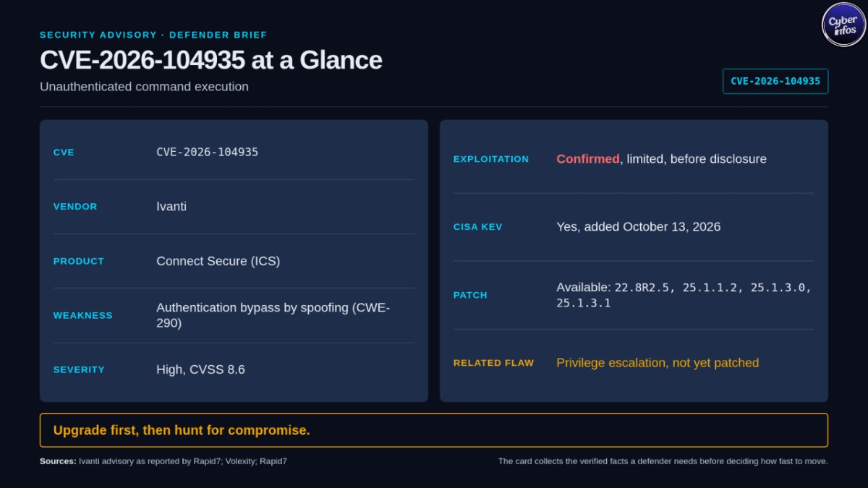Click the 'EXPLOITATION' label
Image resolution: width=868 pixels, height=488 pixels.
pos(491,159)
